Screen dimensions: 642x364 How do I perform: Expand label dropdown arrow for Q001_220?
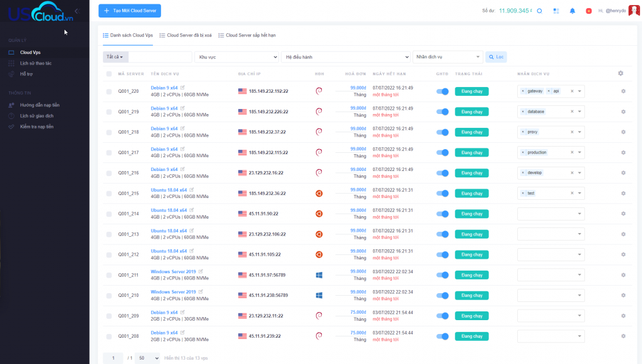click(579, 91)
